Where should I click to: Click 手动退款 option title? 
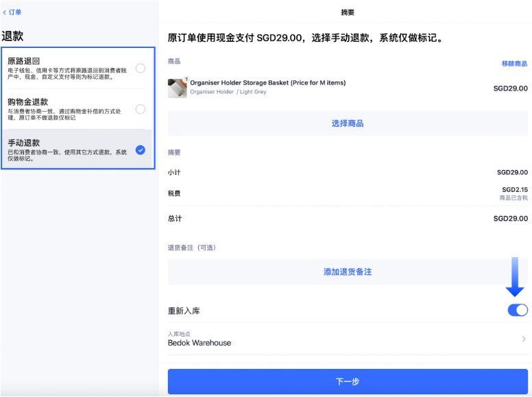pos(24,143)
